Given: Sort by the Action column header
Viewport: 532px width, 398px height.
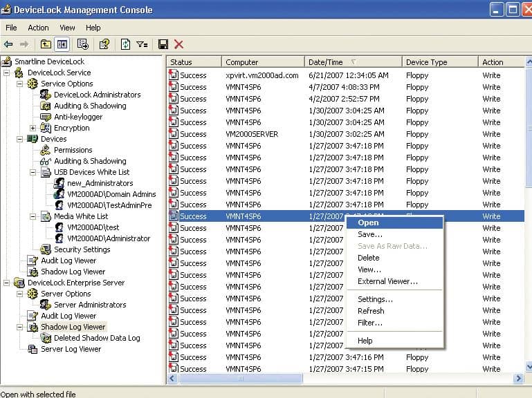Looking at the screenshot, I should [502, 62].
